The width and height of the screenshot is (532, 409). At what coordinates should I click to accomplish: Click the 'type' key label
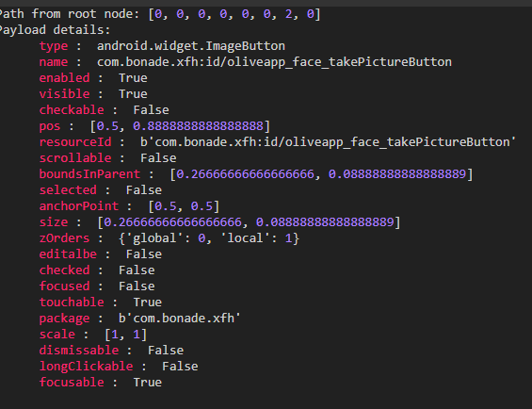[54, 46]
